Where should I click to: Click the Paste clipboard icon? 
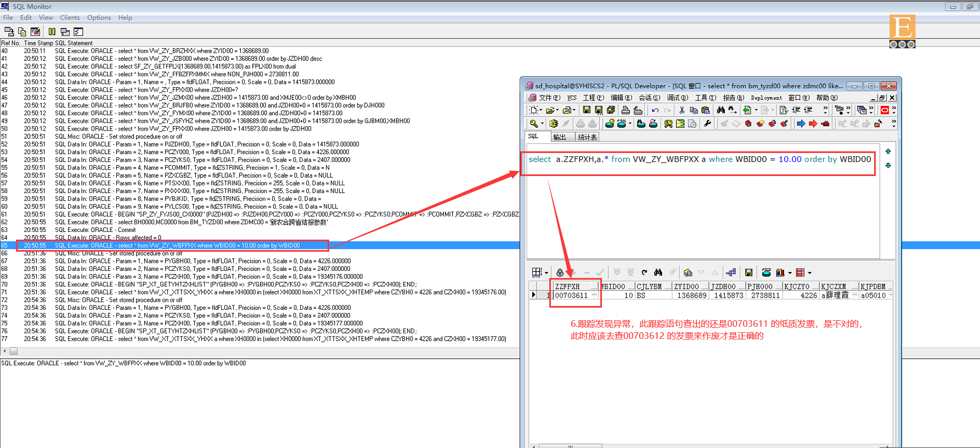[706, 110]
